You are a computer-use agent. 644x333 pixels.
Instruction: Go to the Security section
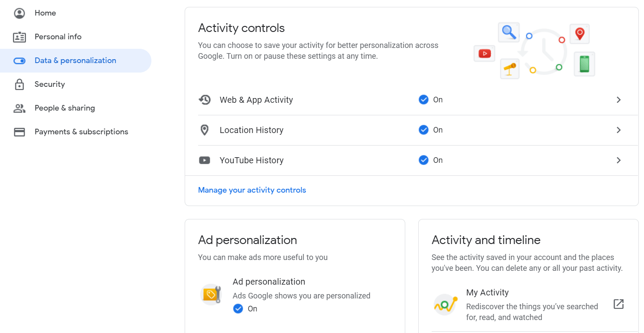(50, 84)
